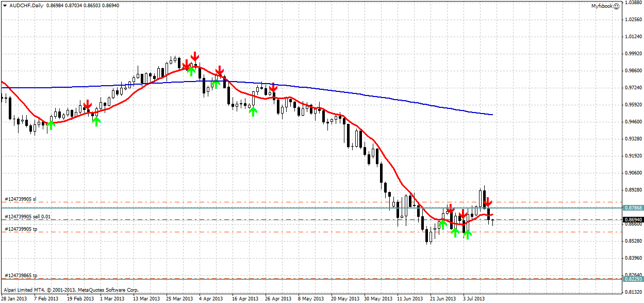Click the 7 Feb 2013 date label
Image resolution: width=644 pixels, height=303 pixels.
click(x=46, y=299)
